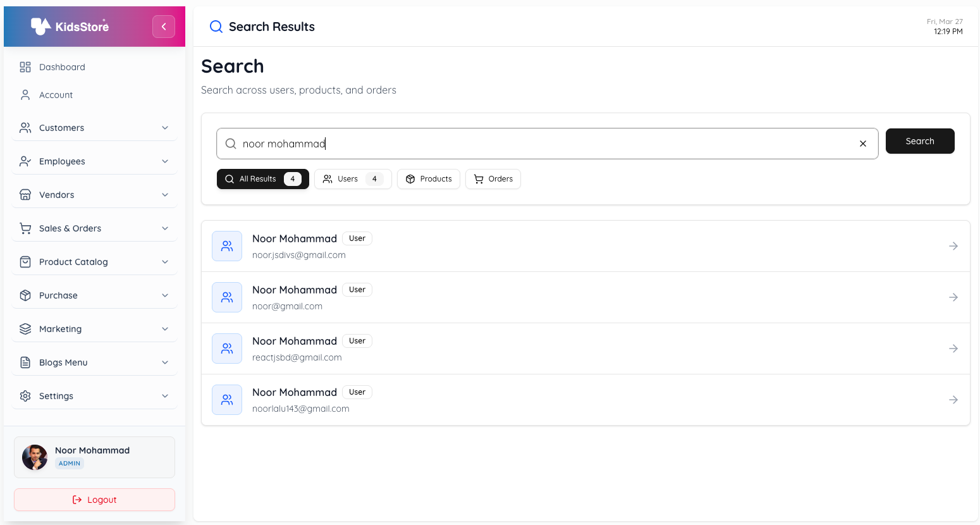
Task: Open Noor Mohammad with email noor@gmail.com
Action: (585, 297)
